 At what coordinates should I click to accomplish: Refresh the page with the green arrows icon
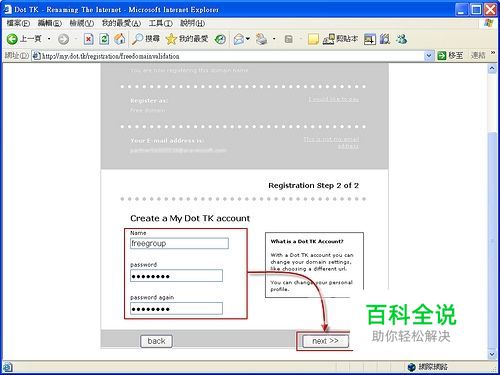point(104,39)
